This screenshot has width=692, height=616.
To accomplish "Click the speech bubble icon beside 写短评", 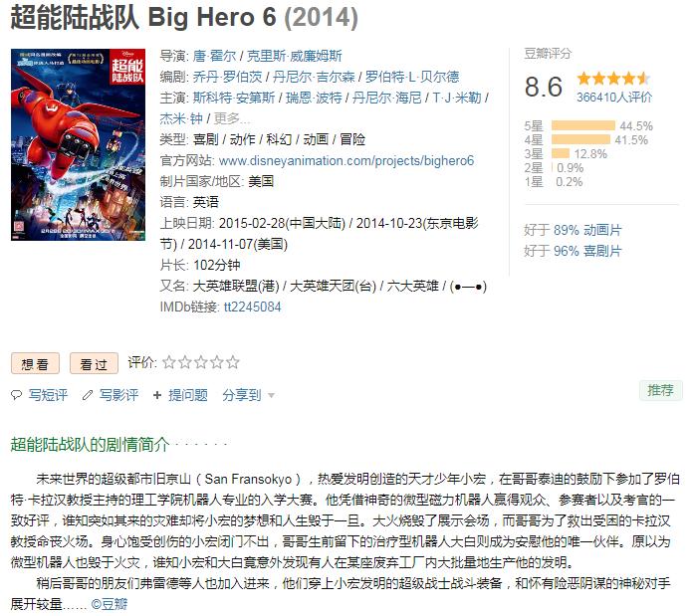I will [17, 395].
